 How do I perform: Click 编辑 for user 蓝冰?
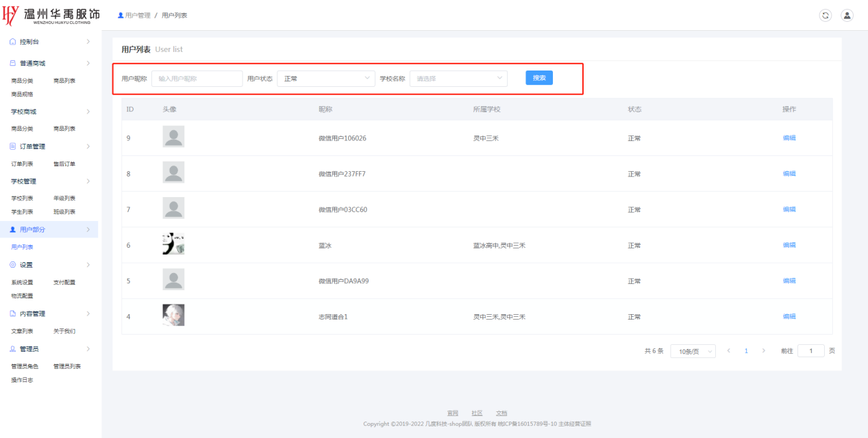[x=789, y=245]
